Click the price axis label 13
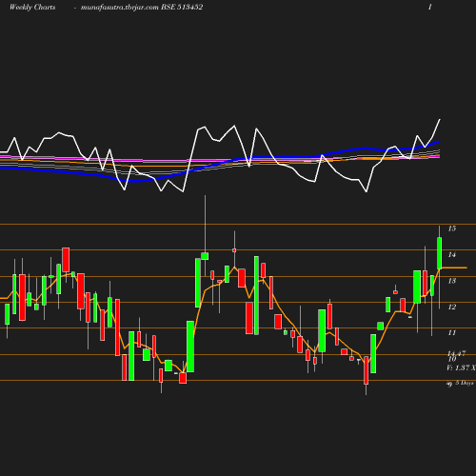Image resolution: width=476 pixels, height=476 pixels. tap(452, 281)
